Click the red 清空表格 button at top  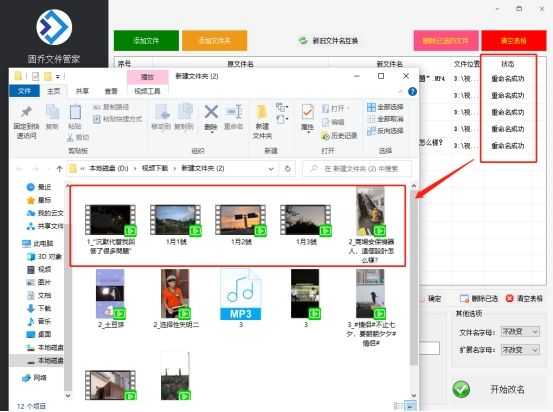click(x=514, y=41)
